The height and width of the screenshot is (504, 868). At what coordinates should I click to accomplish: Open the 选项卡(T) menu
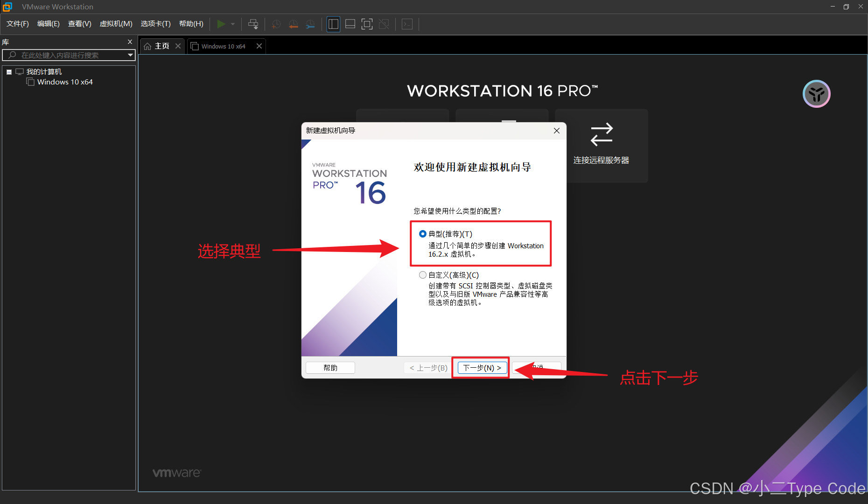156,24
